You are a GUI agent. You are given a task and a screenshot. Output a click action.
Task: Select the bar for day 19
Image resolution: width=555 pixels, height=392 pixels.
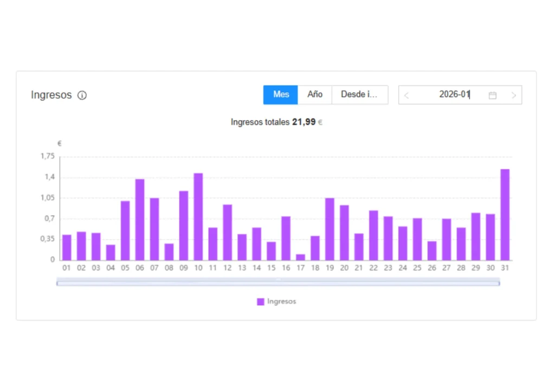coord(330,229)
